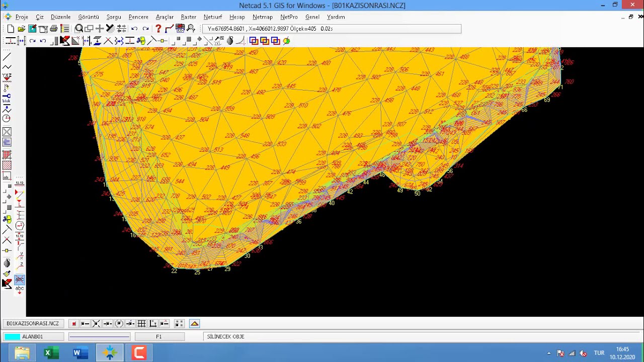Select the circle tool in left toolbar
Viewport: 644px width, 362px height.
7,119
